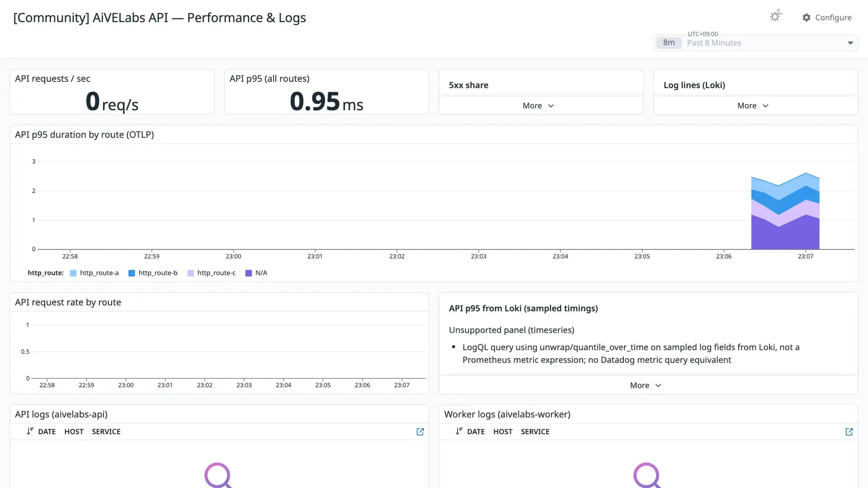Expand More in 5xx share panel
The width and height of the screenshot is (868, 488).
[x=538, y=106]
